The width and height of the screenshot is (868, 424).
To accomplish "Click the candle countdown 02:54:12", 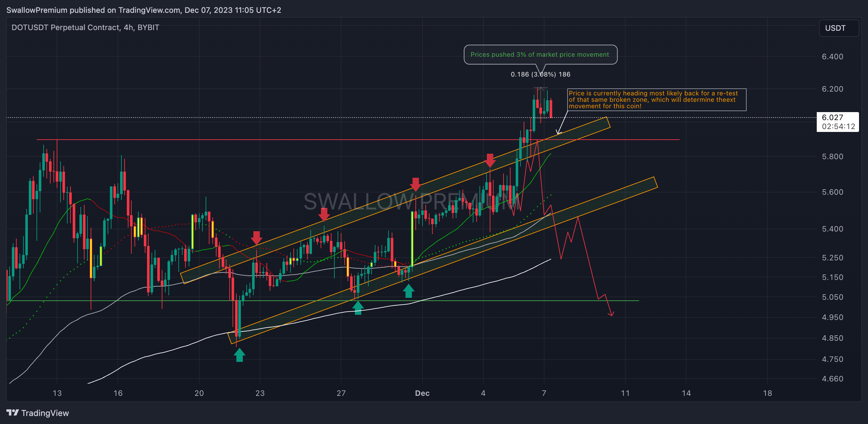I will [838, 126].
